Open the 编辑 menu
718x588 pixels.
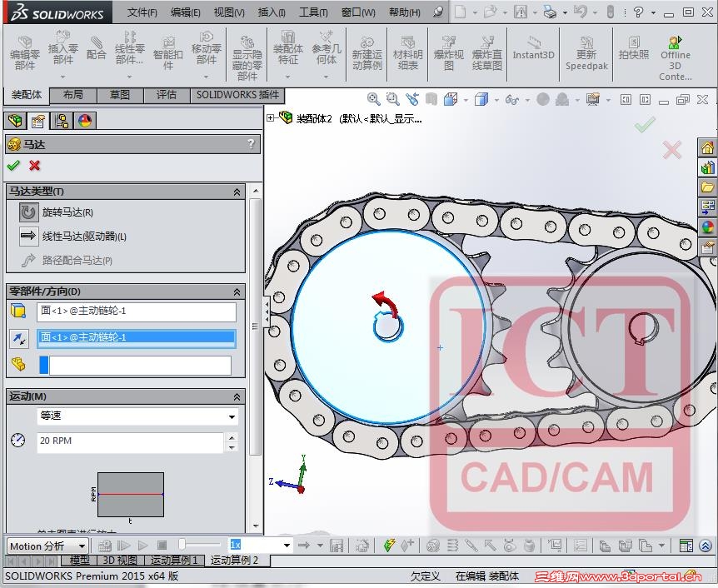[x=185, y=12]
